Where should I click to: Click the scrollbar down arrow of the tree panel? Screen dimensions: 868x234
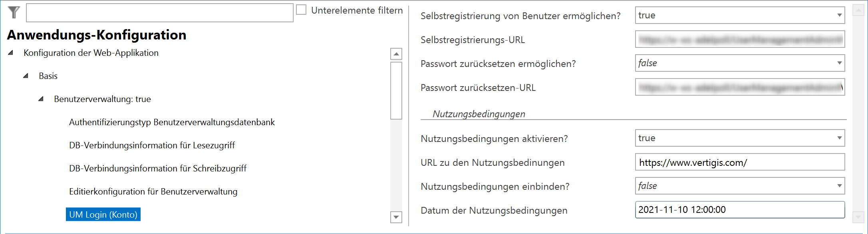pos(395,217)
